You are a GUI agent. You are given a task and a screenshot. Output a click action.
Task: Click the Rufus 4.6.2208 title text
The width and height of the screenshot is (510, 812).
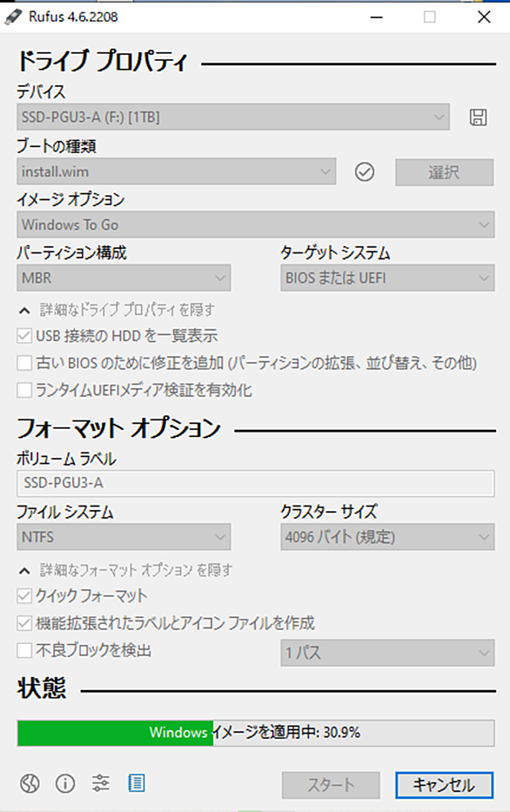[73, 17]
